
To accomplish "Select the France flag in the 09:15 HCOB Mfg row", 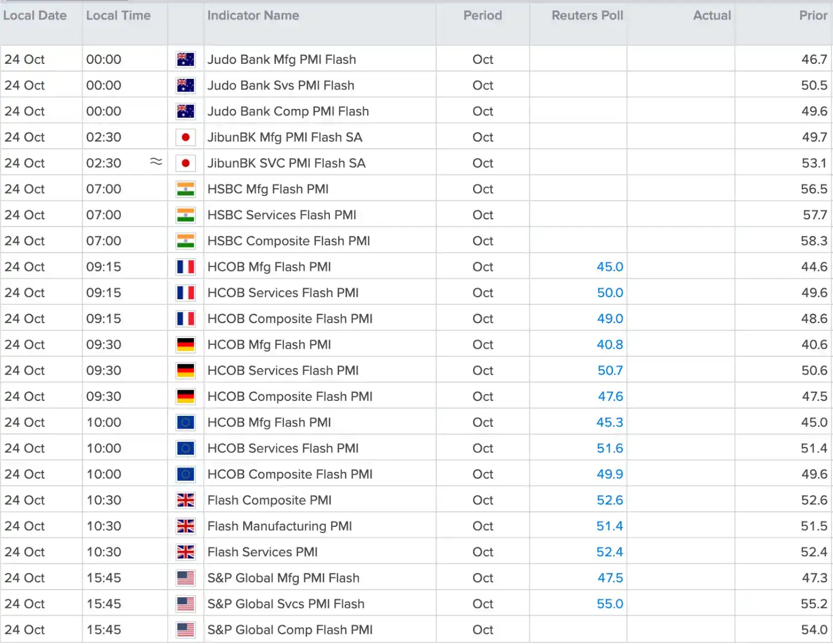I will click(x=185, y=267).
